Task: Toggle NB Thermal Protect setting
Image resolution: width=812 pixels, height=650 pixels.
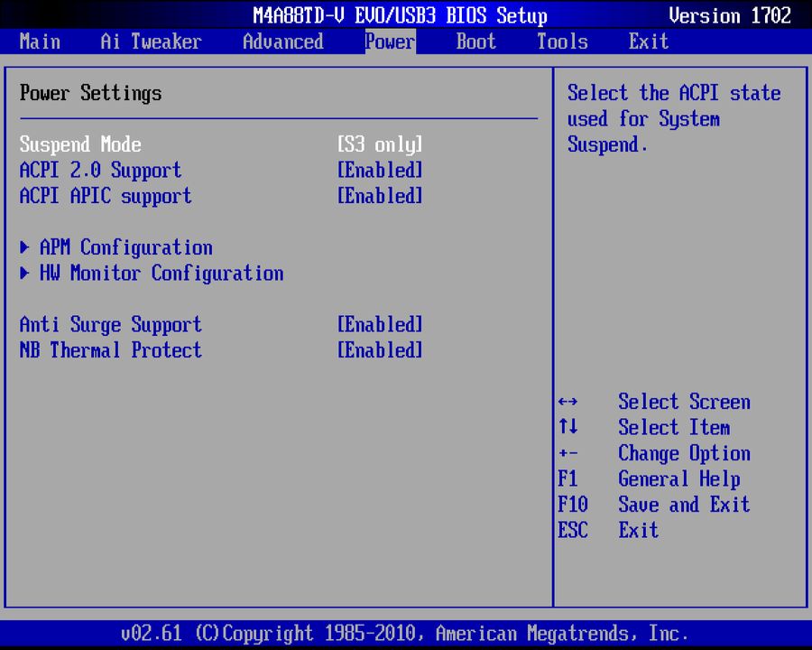Action: coord(379,350)
